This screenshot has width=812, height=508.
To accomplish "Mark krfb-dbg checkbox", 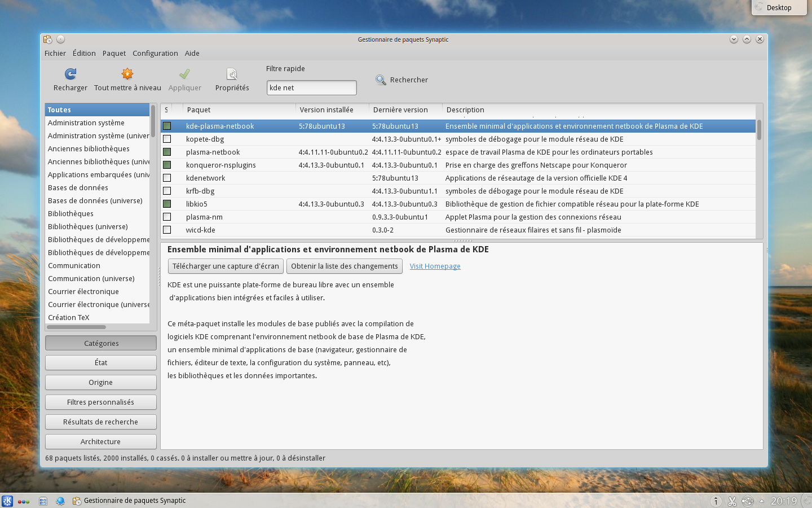I will point(167,191).
